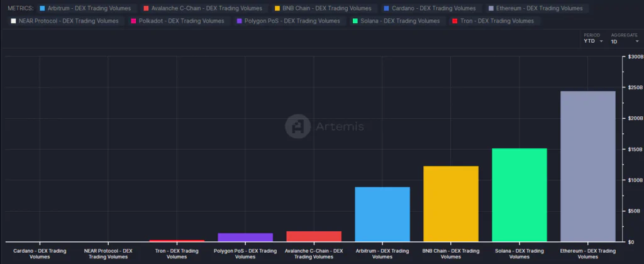Click the purple Polygon PoS bar
Image resolution: width=644 pixels, height=264 pixels.
tap(245, 238)
